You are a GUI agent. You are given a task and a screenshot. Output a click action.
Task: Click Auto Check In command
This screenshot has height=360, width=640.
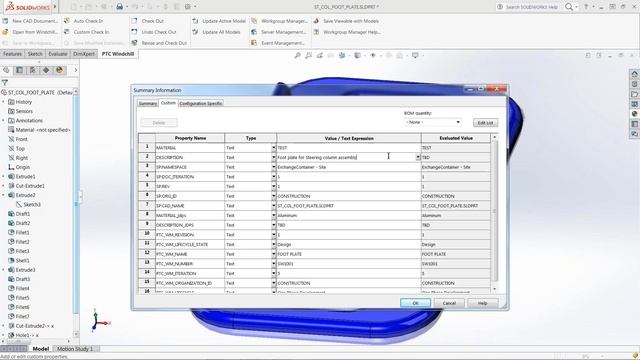pos(84,21)
